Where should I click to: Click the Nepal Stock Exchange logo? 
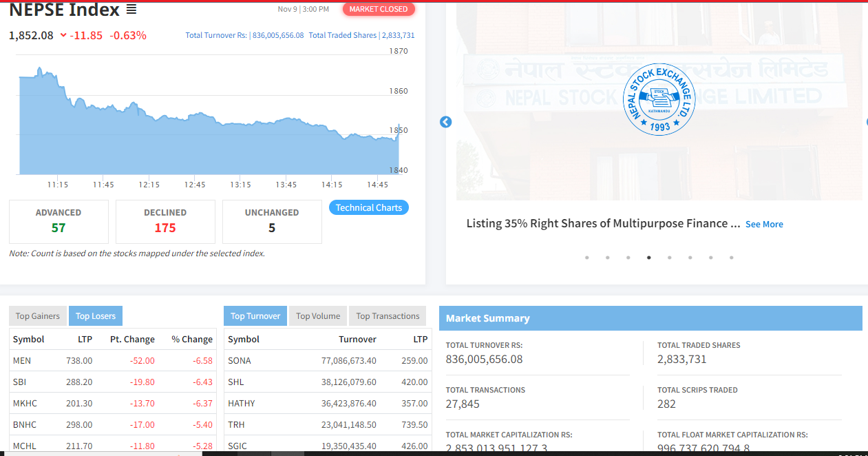pyautogui.click(x=659, y=99)
